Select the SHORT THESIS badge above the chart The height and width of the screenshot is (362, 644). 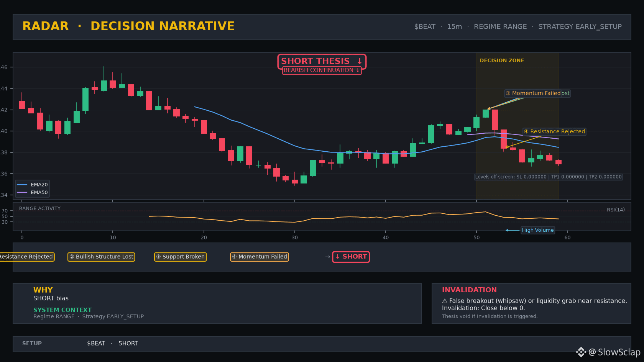click(x=322, y=61)
